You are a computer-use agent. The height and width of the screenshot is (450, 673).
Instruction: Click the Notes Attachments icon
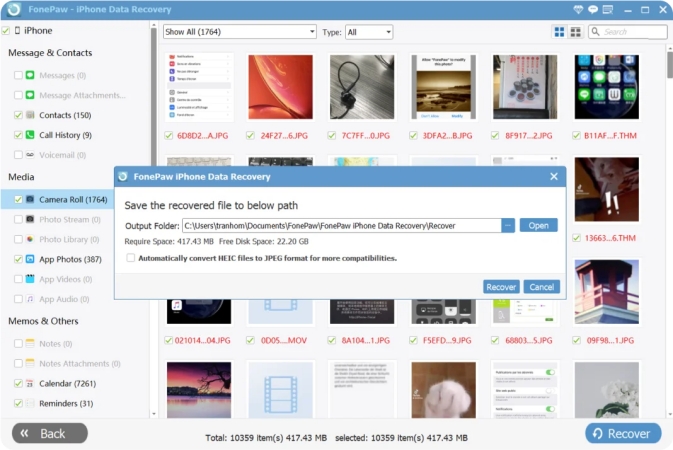(30, 363)
